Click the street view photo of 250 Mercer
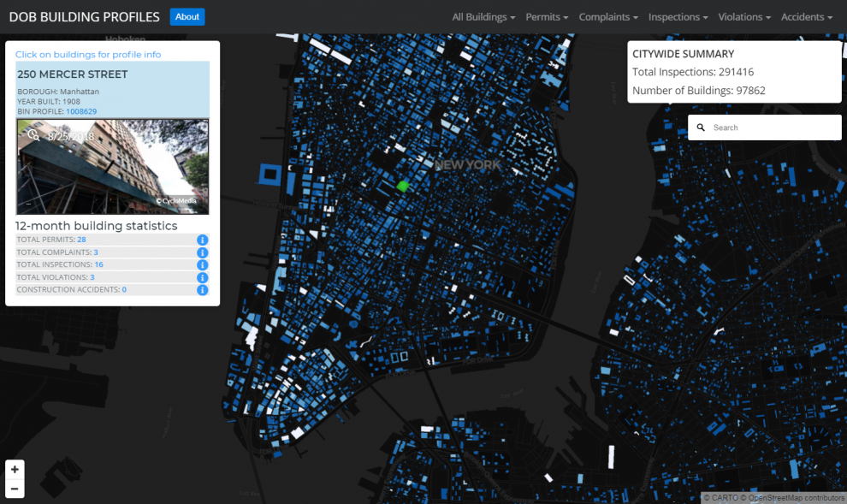Screen dimensions: 847x504 (x=112, y=166)
